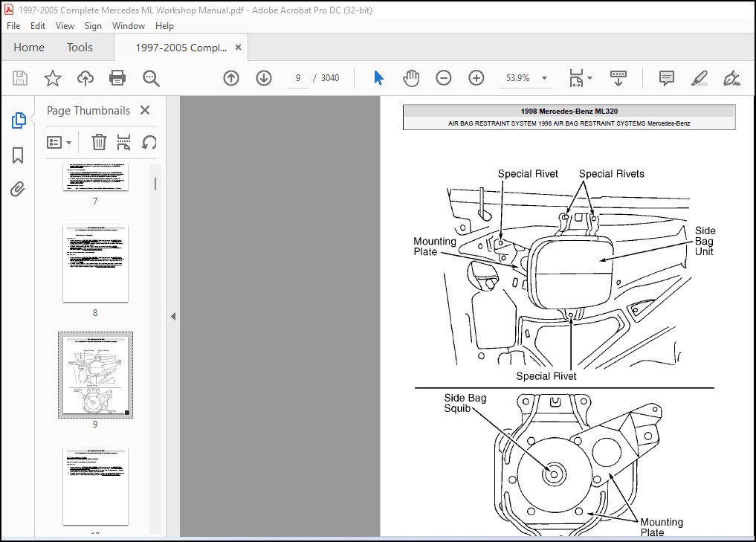Delete selected page with trash icon
Image resolution: width=756 pixels, height=542 pixels.
(x=99, y=142)
